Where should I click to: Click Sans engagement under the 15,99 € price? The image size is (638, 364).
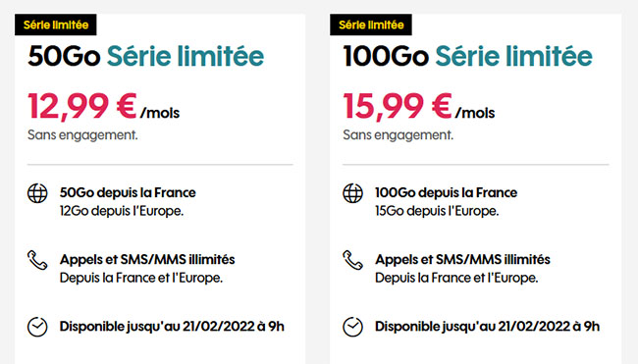398,135
